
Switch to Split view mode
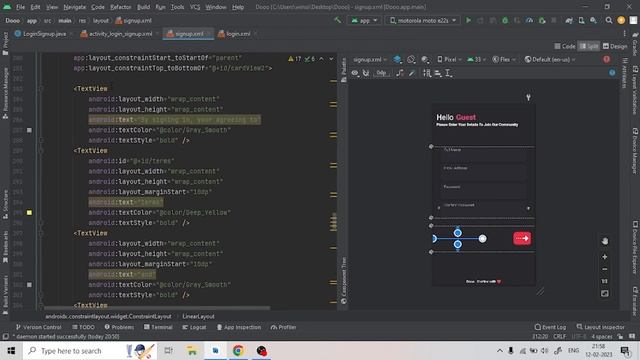coord(589,47)
